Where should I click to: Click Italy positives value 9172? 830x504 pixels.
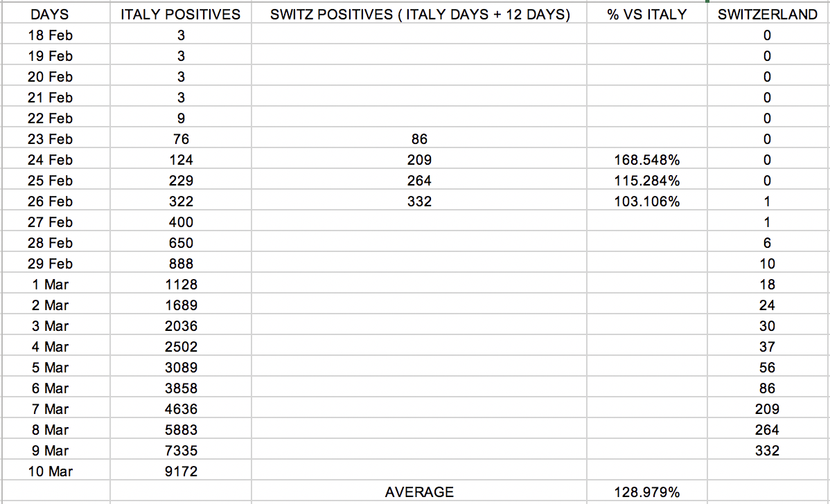coord(181,471)
